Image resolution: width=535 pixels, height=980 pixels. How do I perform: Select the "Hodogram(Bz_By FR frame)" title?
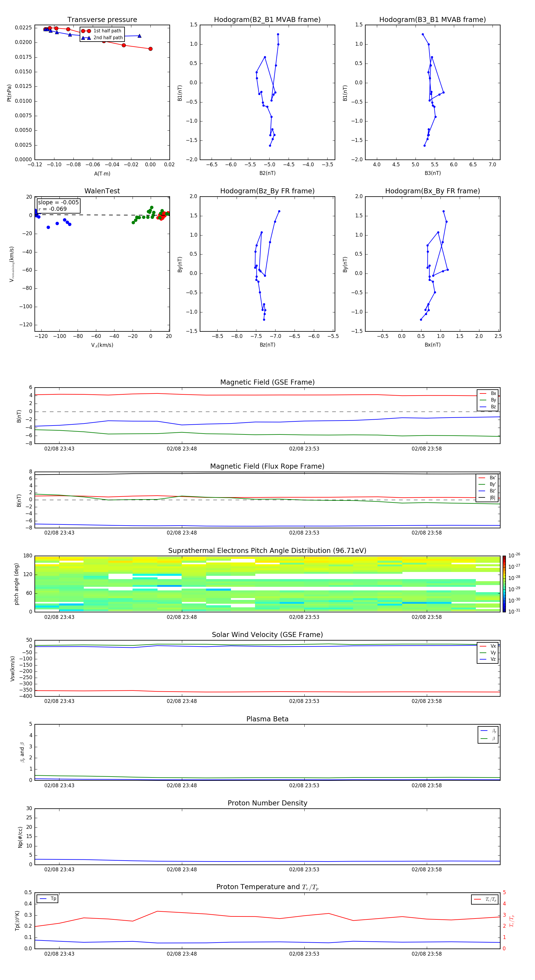pyautogui.click(x=267, y=191)
